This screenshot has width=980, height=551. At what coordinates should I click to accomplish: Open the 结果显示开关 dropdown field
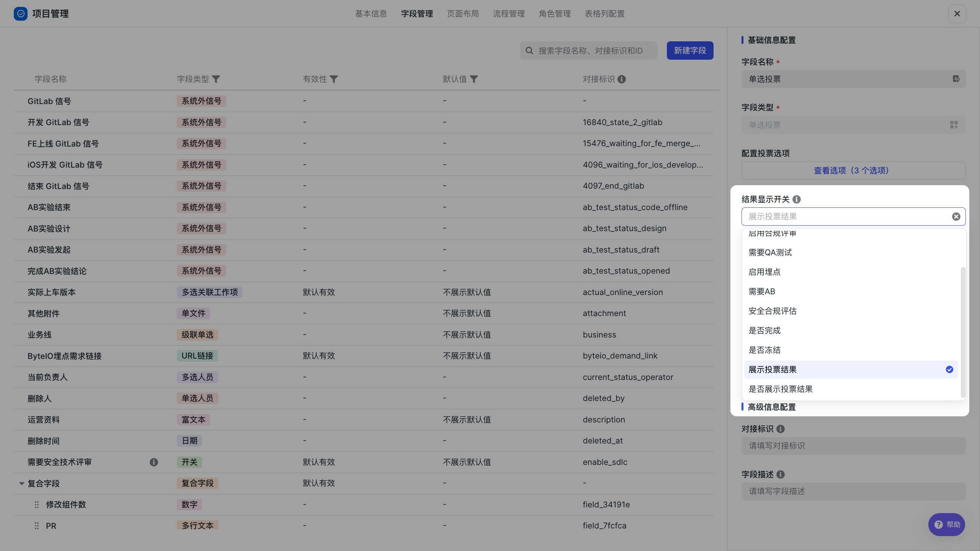[x=853, y=217]
